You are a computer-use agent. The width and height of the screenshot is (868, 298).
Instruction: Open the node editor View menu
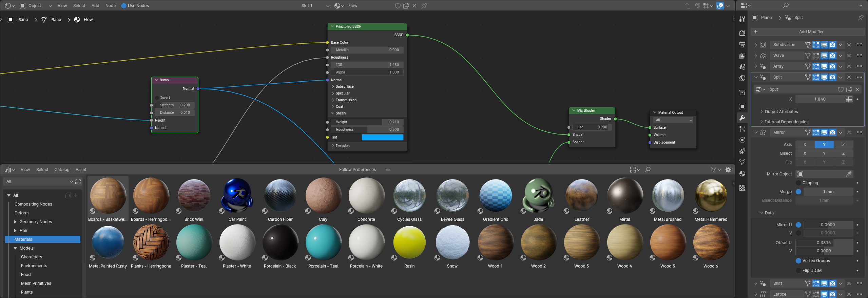tap(62, 6)
